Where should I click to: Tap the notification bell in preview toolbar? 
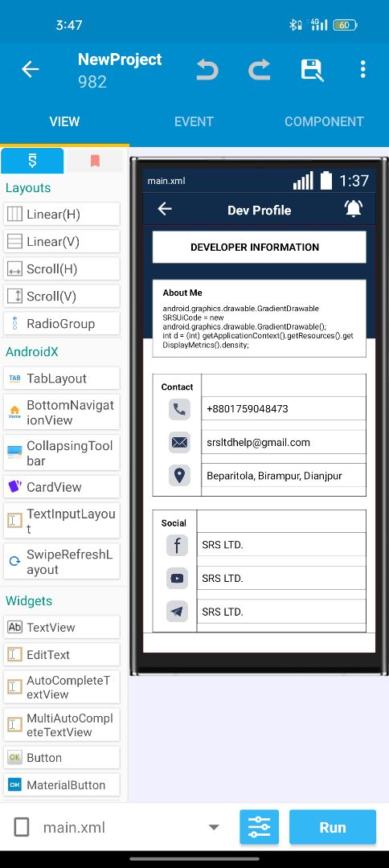354,209
